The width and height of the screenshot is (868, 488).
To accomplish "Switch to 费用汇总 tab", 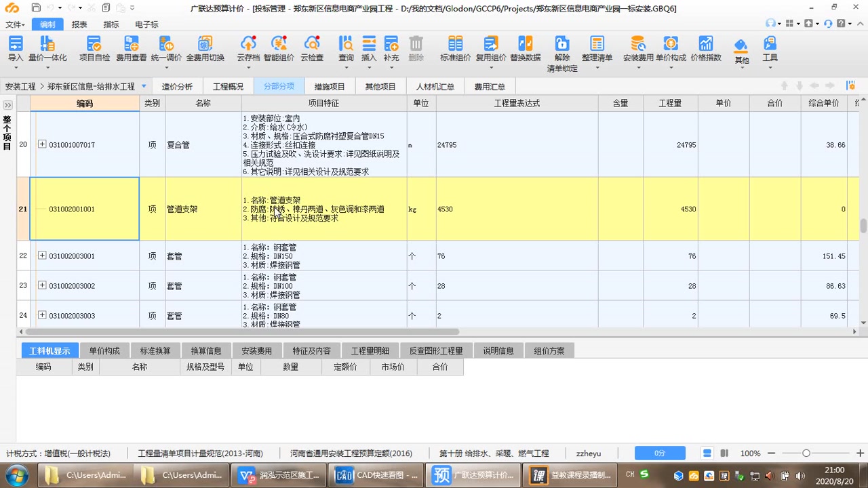I will [490, 87].
